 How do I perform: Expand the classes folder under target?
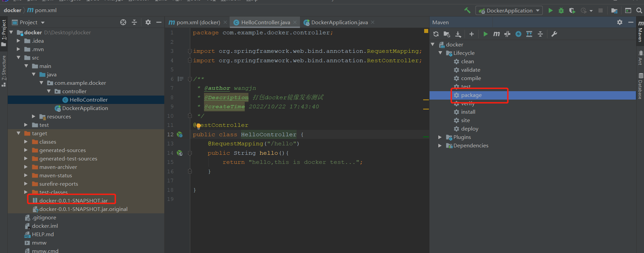(26, 142)
